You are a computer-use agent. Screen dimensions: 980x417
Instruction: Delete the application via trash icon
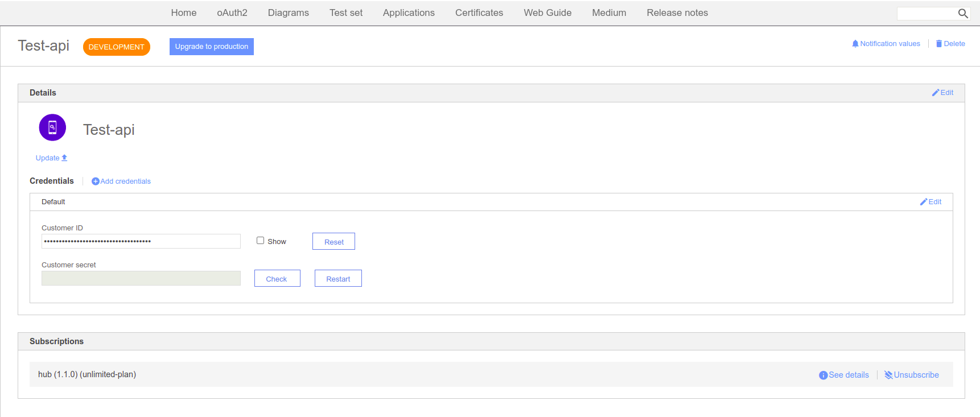tap(939, 44)
